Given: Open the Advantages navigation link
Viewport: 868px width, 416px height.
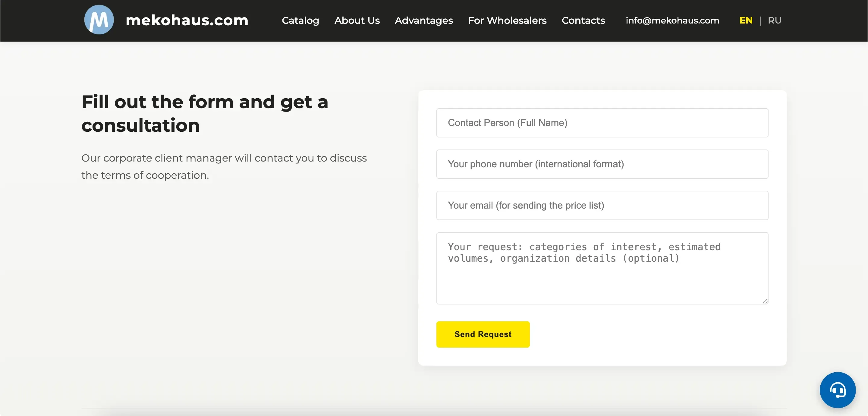Looking at the screenshot, I should click(x=423, y=20).
